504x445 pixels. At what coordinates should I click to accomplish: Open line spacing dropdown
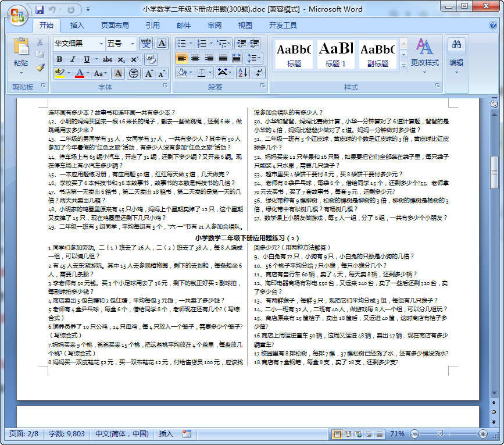[253, 58]
